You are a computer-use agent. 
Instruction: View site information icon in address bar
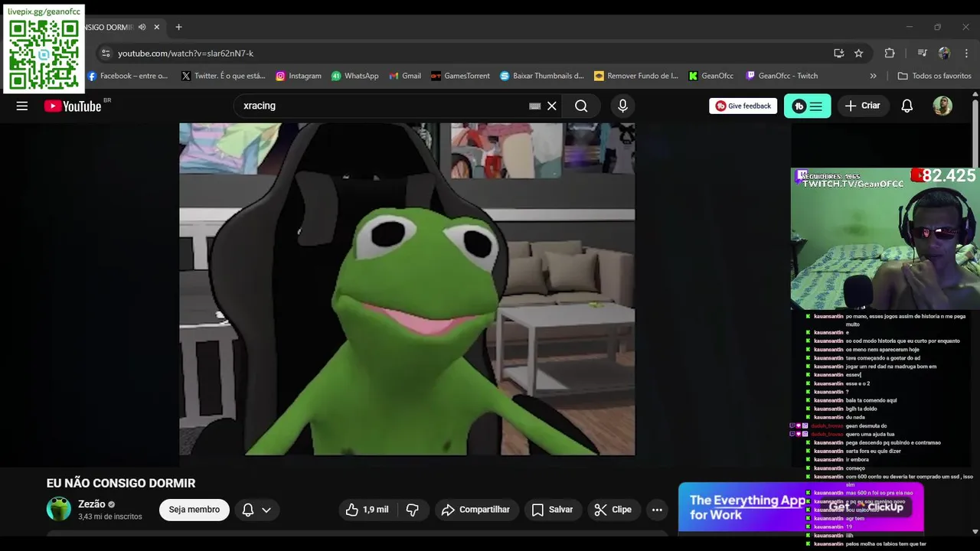(x=106, y=54)
